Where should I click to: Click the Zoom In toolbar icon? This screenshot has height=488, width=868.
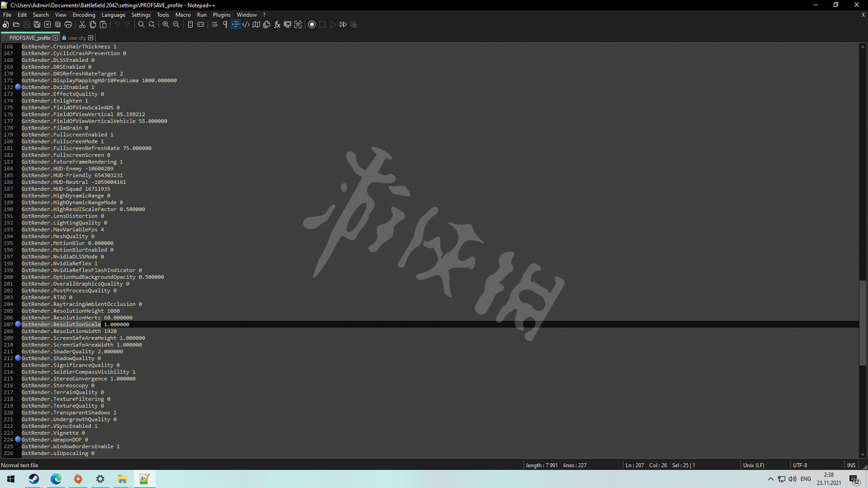166,25
